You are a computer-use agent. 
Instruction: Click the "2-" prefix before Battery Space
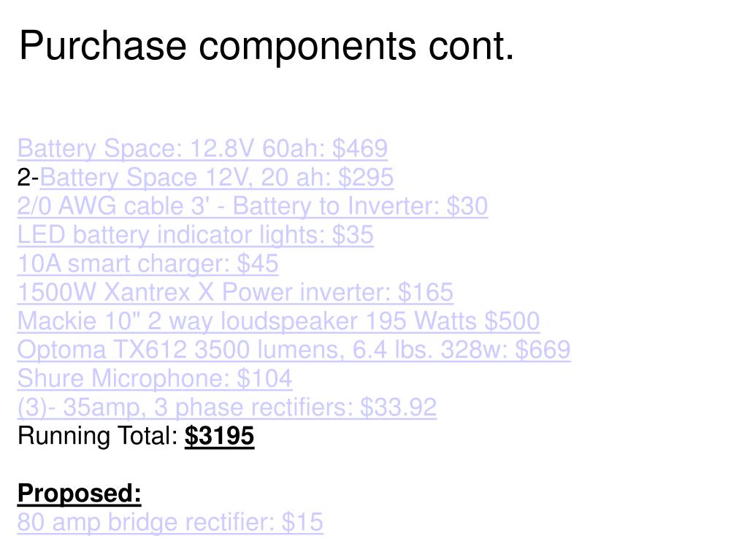(28, 177)
